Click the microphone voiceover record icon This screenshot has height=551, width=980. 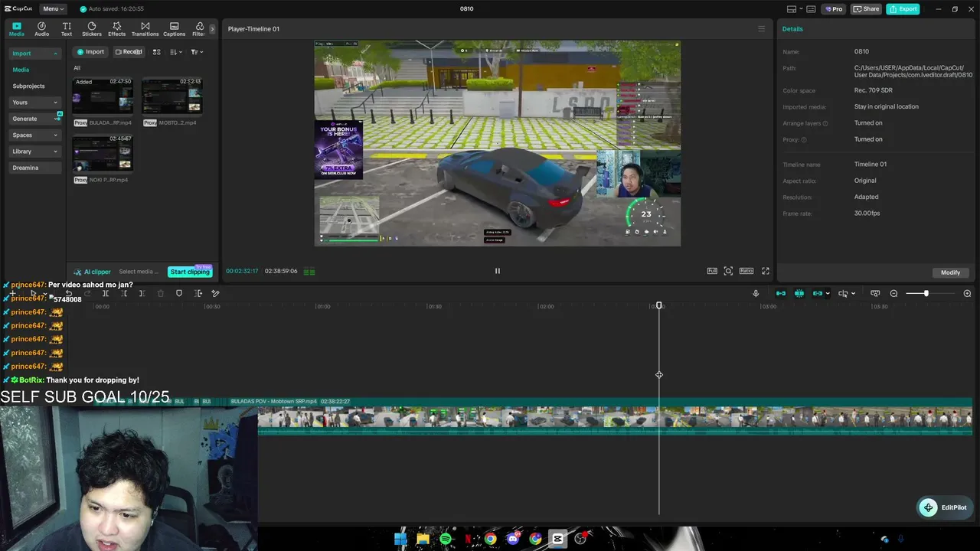[756, 294]
